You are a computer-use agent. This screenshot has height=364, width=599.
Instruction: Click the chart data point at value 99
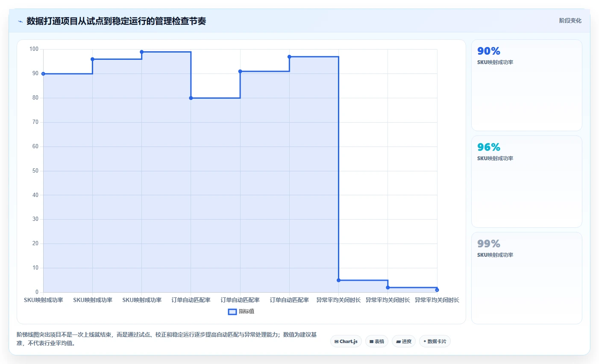[142, 52]
